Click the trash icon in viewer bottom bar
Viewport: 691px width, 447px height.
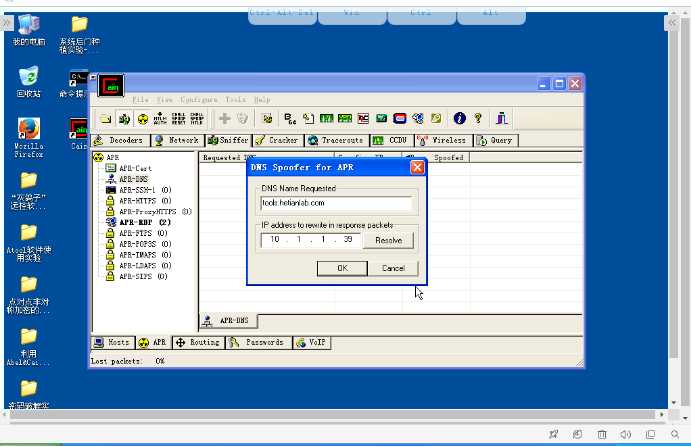point(602,434)
